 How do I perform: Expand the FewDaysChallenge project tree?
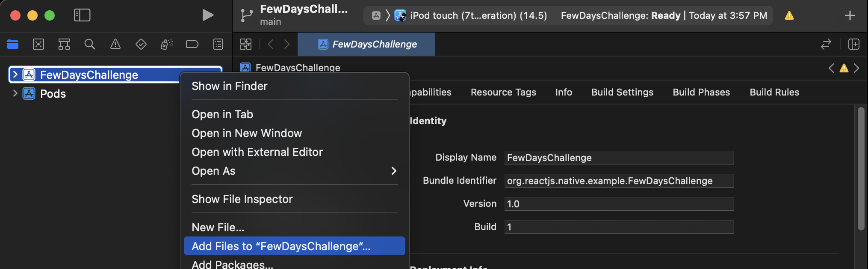(x=15, y=75)
